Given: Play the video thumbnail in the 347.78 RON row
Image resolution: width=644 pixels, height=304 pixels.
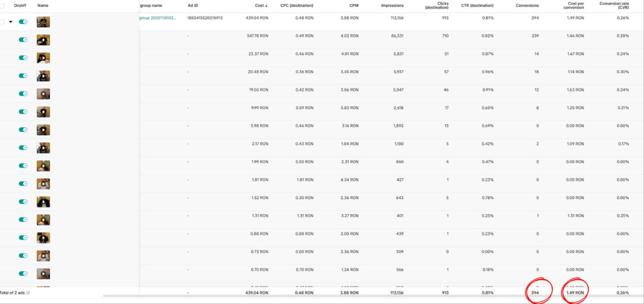Looking at the screenshot, I should [x=43, y=40].
